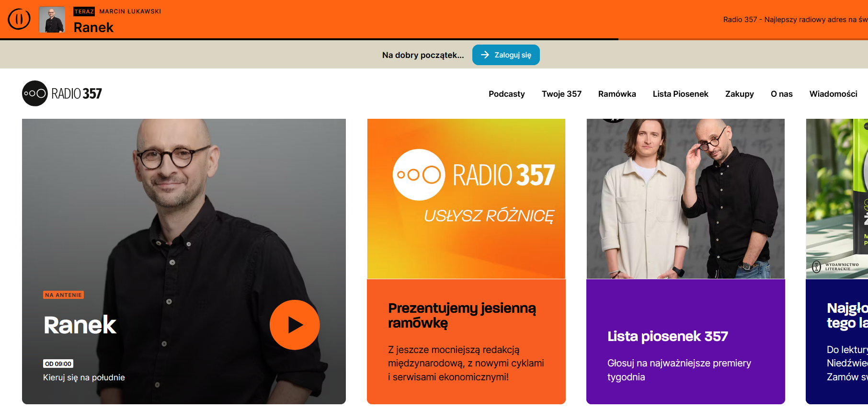Click Marcin Łukawski's small avatar thumbnail

click(x=52, y=20)
